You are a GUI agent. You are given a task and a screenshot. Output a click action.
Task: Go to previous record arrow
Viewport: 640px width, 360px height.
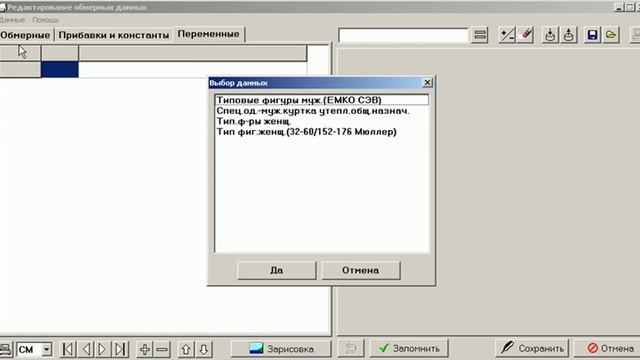(x=86, y=349)
